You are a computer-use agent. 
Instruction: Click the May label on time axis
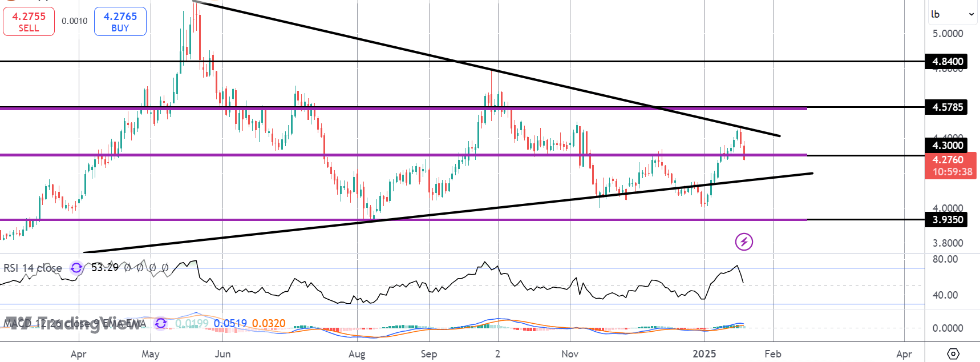coord(151,354)
